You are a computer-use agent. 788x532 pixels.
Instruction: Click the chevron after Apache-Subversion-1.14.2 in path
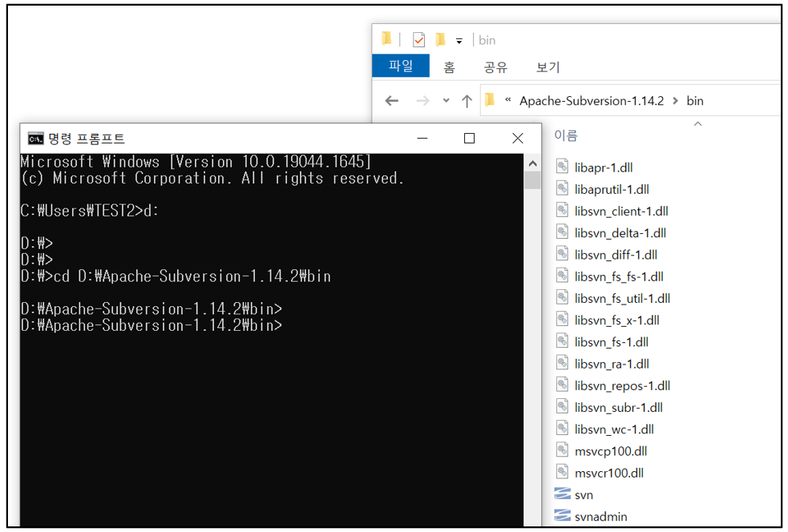click(676, 101)
